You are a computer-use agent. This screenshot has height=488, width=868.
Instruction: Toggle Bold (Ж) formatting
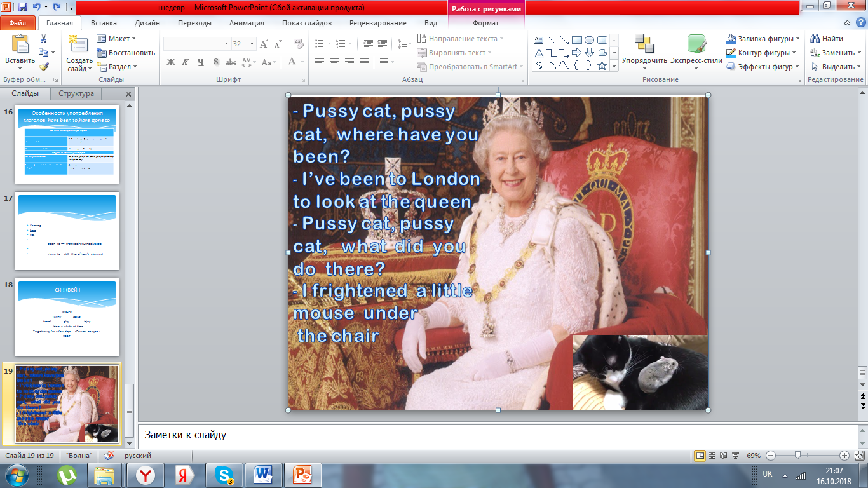click(x=170, y=62)
